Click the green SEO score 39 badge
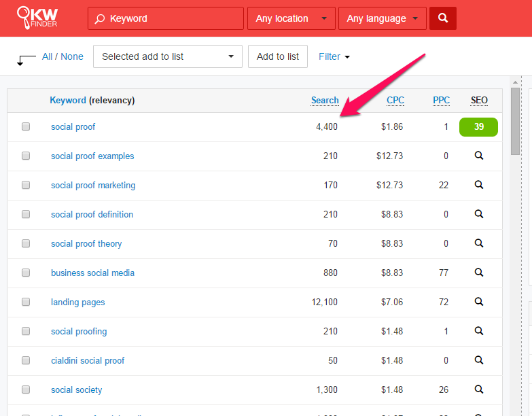 (478, 127)
